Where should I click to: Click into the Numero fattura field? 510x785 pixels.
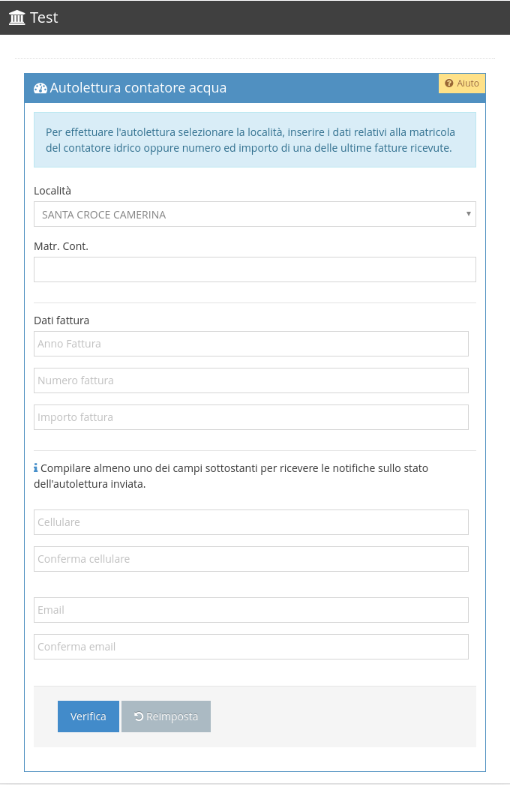[x=251, y=380]
